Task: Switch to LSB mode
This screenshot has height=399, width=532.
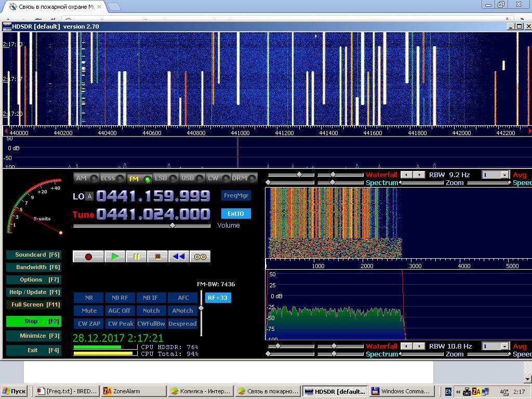Action: (166, 178)
